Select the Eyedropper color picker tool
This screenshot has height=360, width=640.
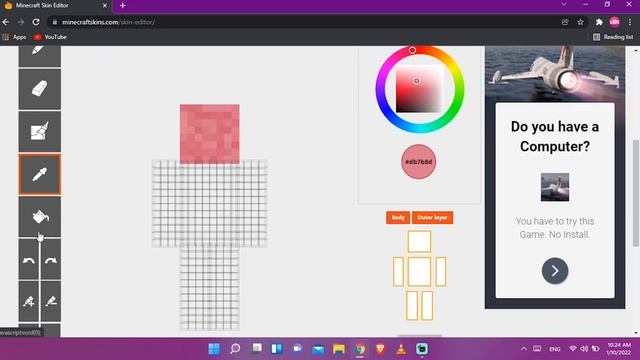[40, 174]
